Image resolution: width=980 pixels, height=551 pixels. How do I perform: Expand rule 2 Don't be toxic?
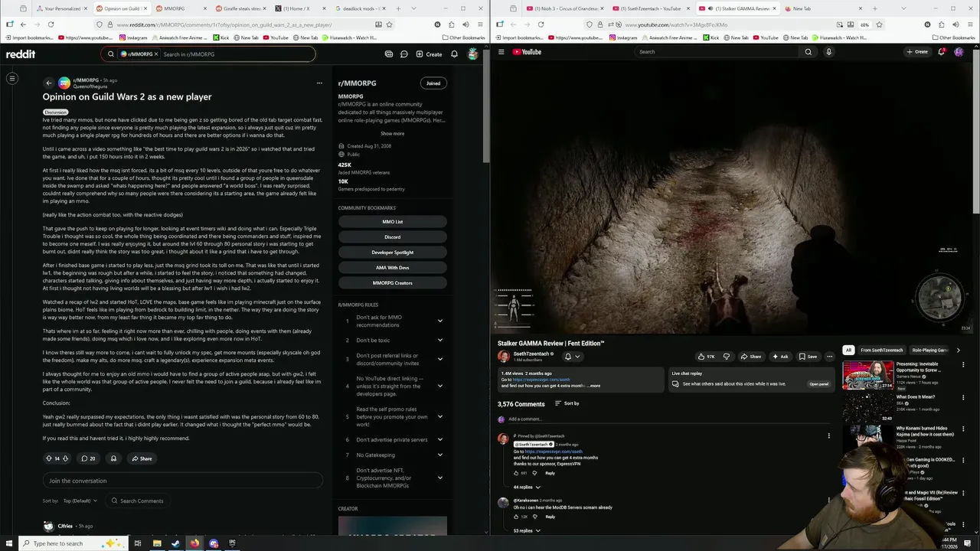[x=439, y=340]
